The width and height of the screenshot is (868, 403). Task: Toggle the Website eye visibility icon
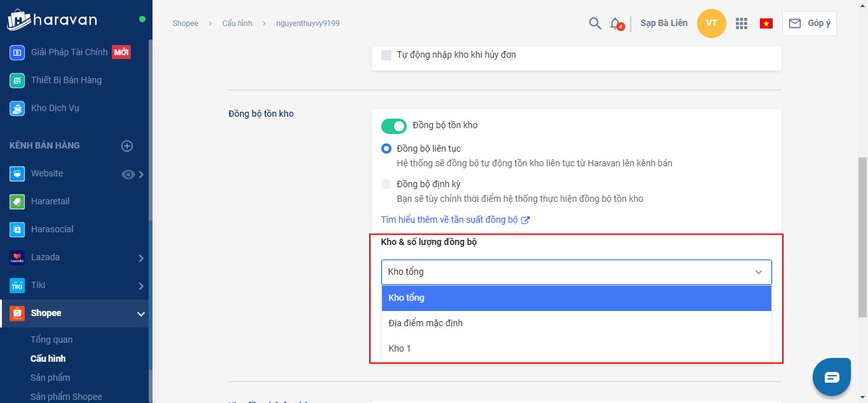(x=128, y=174)
